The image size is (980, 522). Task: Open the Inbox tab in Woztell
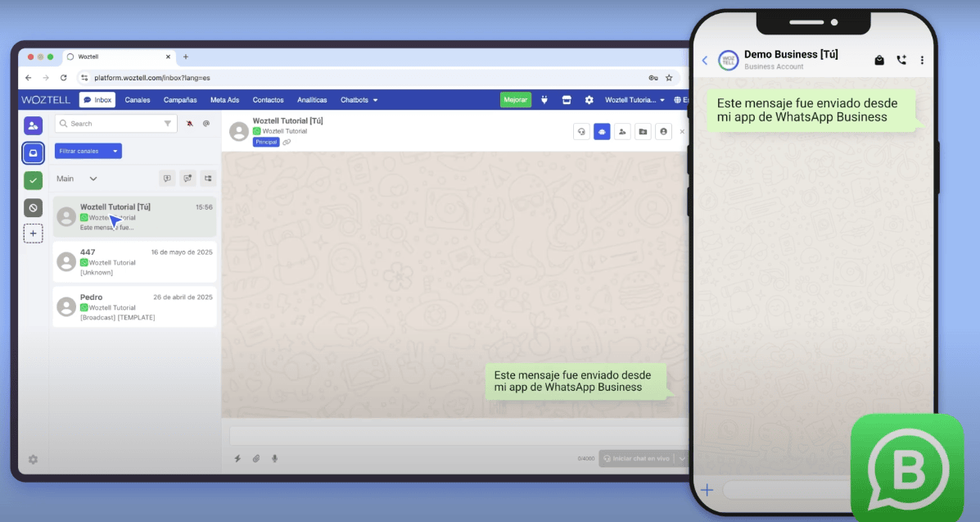pyautogui.click(x=97, y=99)
